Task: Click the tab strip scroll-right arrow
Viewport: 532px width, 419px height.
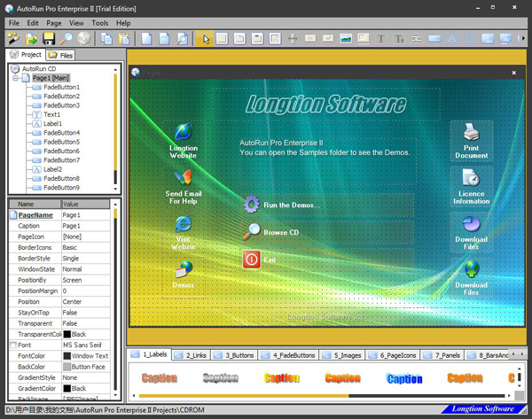Action: (x=522, y=354)
